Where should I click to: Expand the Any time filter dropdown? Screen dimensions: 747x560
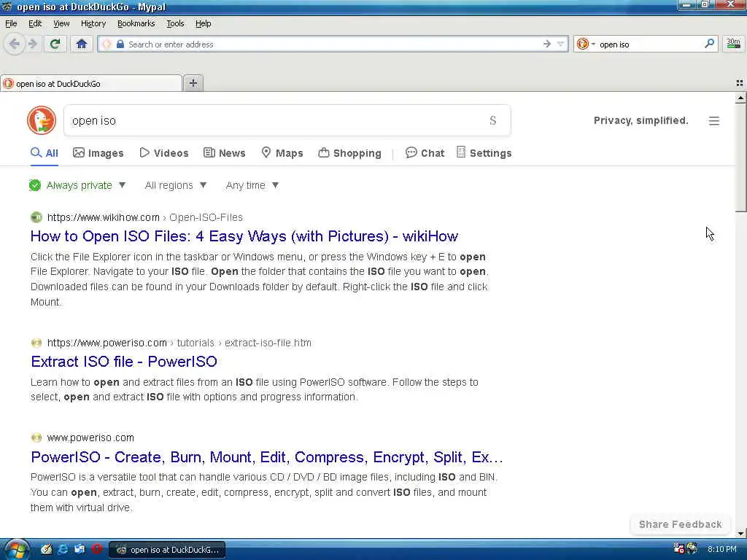point(252,185)
